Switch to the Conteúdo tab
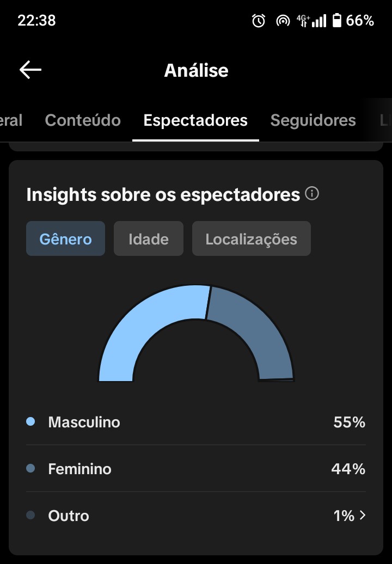The height and width of the screenshot is (564, 392). [x=83, y=120]
